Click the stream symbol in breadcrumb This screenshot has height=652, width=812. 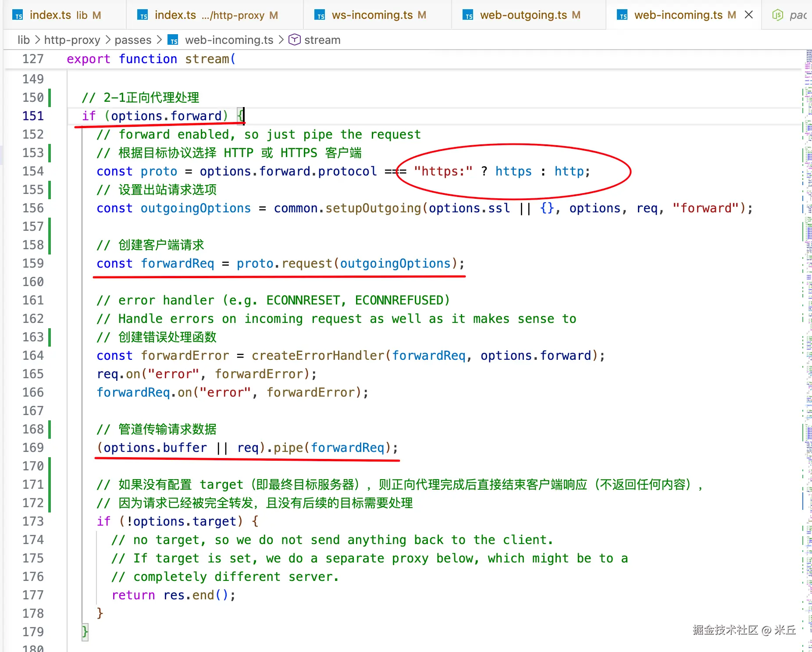pyautogui.click(x=322, y=40)
